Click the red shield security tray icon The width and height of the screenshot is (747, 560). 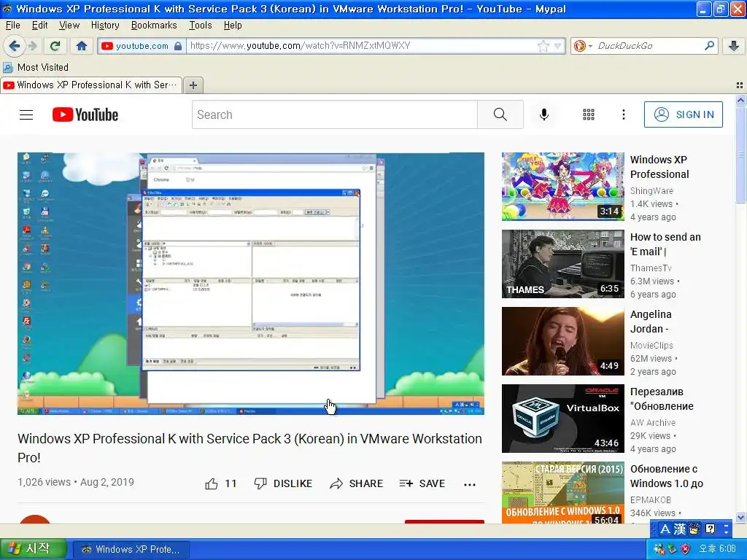coord(685,549)
